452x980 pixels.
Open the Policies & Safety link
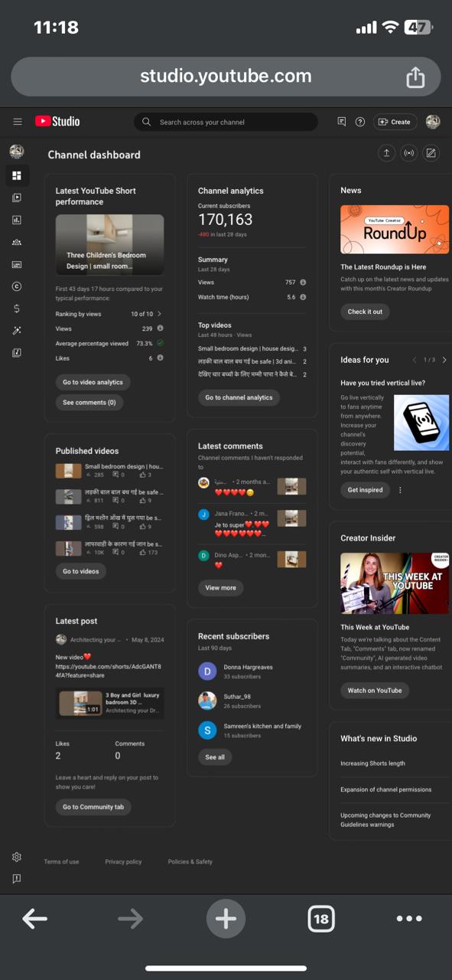(x=190, y=861)
